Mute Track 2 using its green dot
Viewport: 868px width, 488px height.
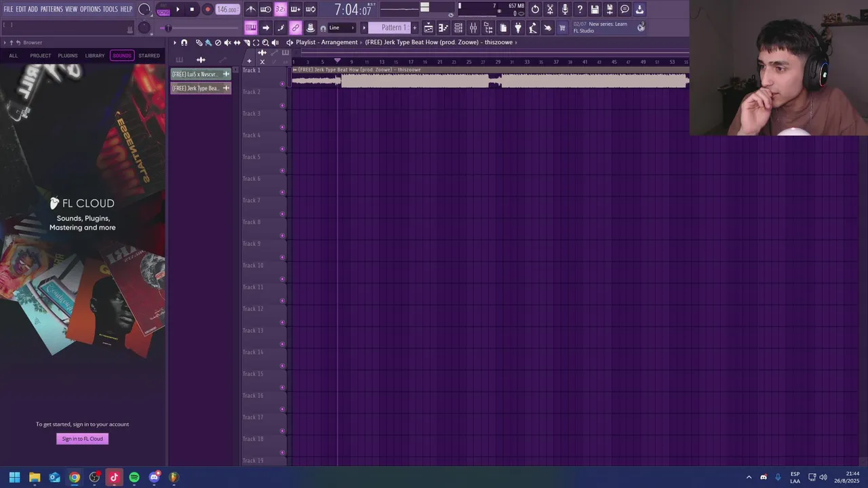click(283, 106)
